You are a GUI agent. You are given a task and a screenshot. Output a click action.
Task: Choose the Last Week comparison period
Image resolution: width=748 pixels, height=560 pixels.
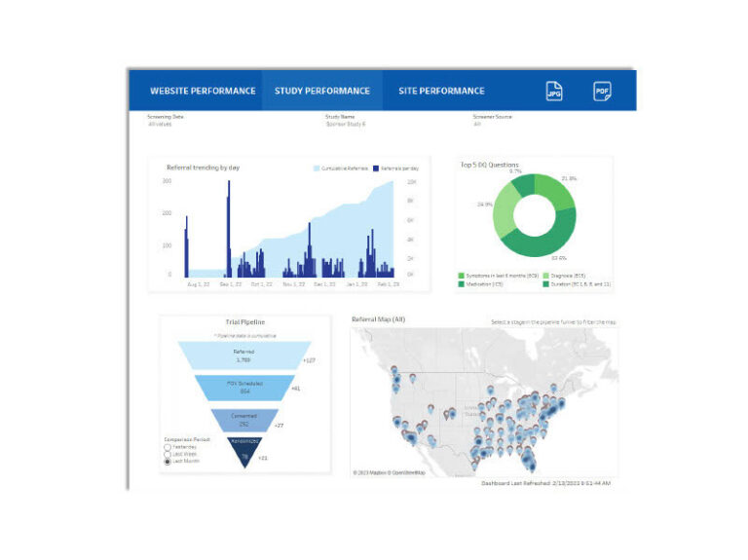168,454
